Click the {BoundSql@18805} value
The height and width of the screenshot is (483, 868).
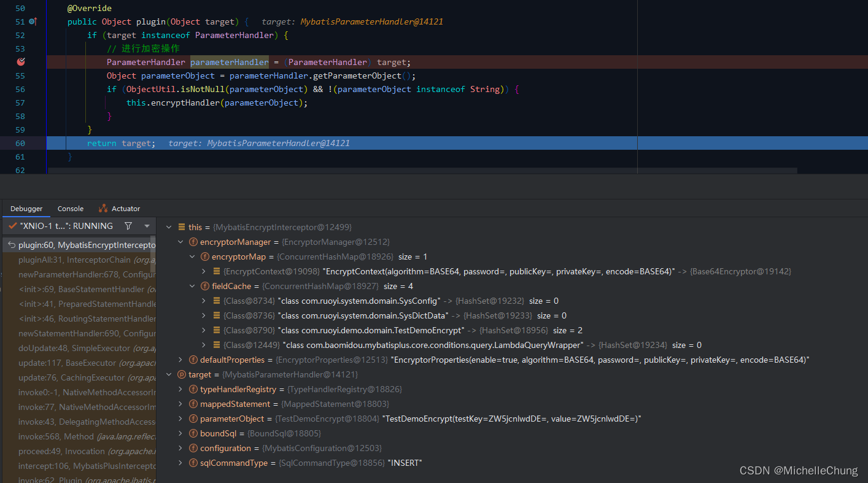pos(284,433)
